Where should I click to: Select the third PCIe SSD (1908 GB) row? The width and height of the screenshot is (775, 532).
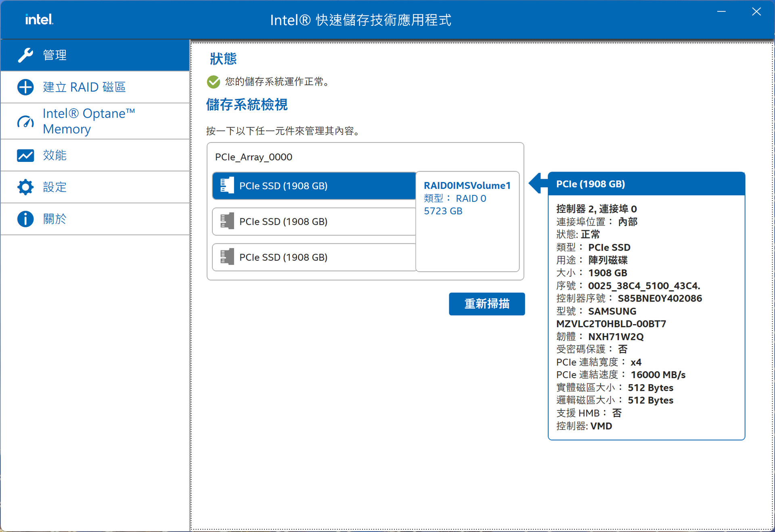point(314,257)
